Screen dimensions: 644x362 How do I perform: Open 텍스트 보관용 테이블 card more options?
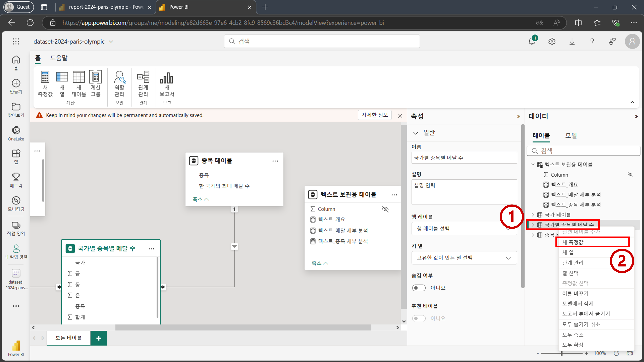[x=394, y=195]
